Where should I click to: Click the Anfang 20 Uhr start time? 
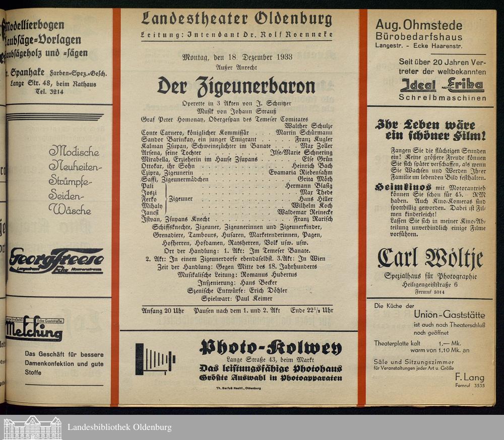tap(163, 310)
